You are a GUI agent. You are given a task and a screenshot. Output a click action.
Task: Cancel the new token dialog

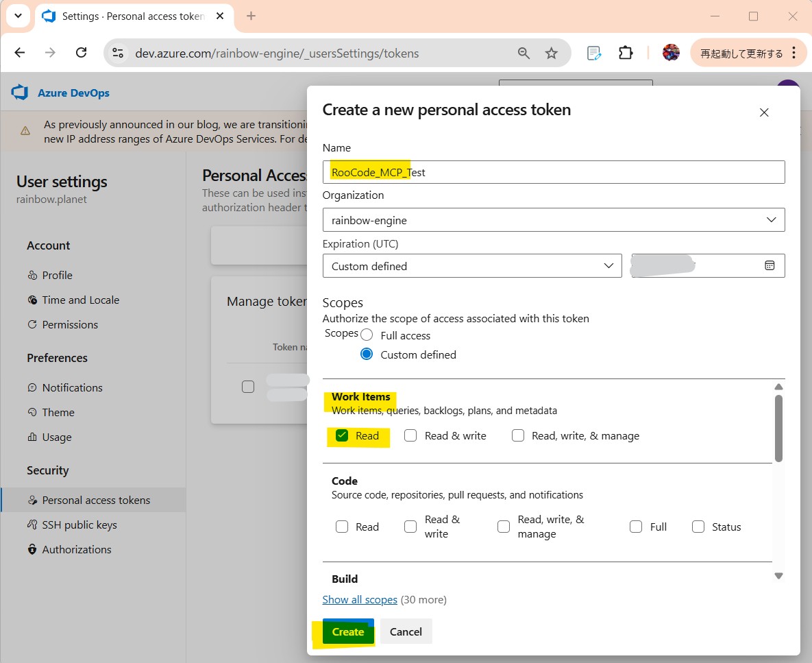(406, 631)
